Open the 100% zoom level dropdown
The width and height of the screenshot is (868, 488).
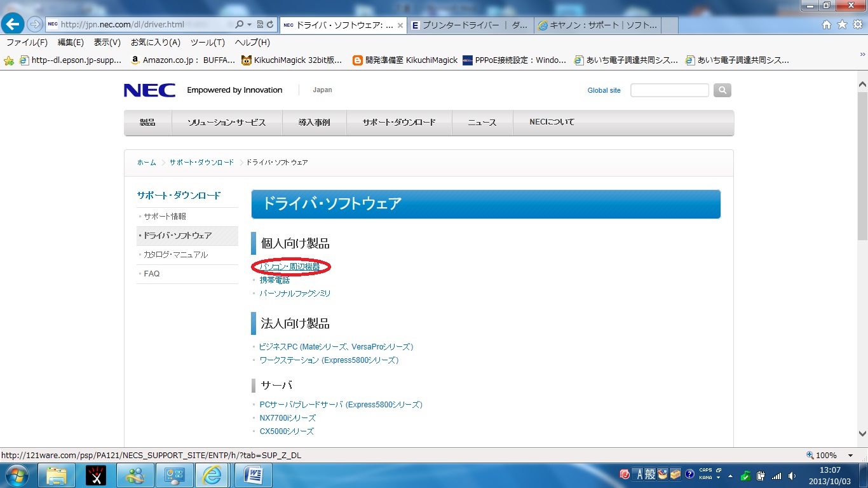850,456
